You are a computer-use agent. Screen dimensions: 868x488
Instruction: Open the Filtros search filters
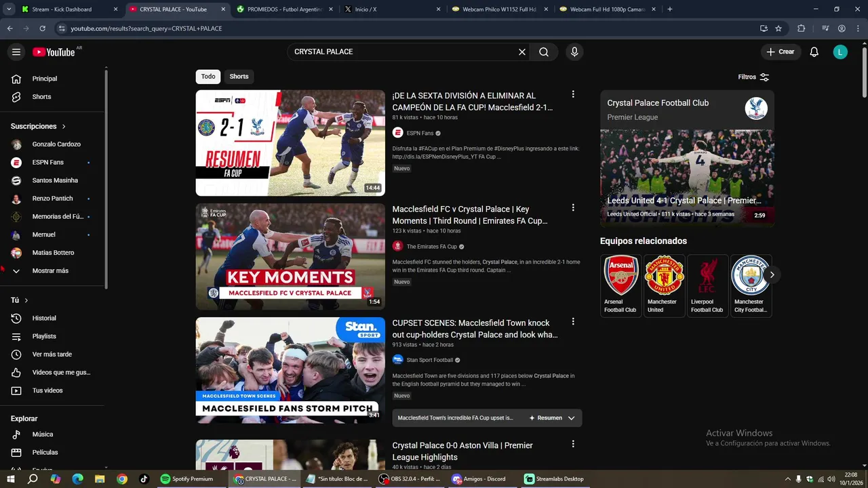[753, 77]
